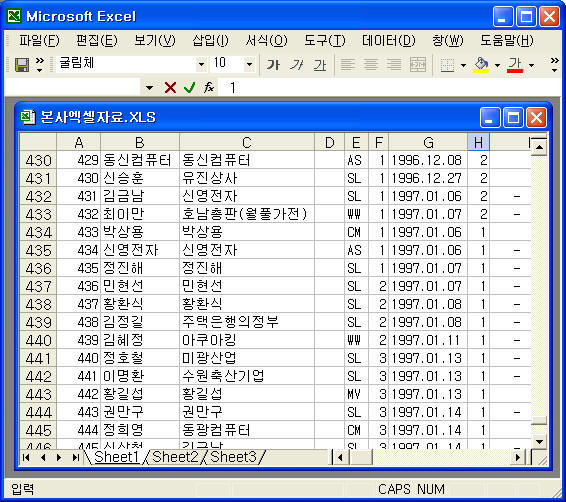Click cell 아쿠아킹

247,340
